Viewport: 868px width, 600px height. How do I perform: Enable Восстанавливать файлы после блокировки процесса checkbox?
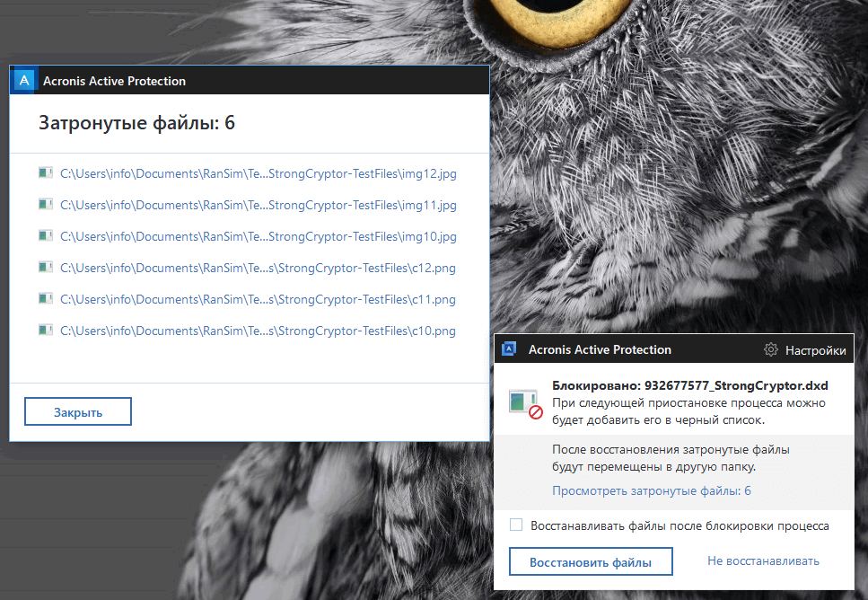click(516, 525)
